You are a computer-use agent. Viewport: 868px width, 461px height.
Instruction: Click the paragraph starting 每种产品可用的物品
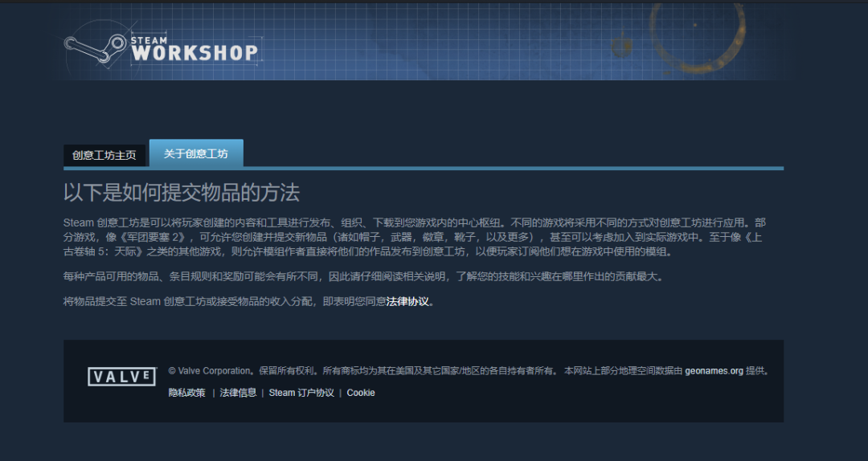(x=363, y=276)
